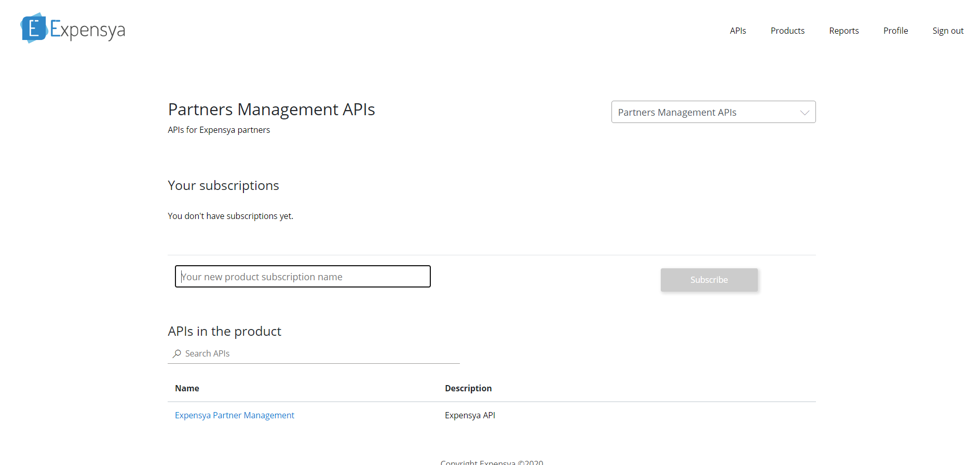Viewport: 980px width, 465px height.
Task: Click the Expensya logo
Action: click(73, 28)
